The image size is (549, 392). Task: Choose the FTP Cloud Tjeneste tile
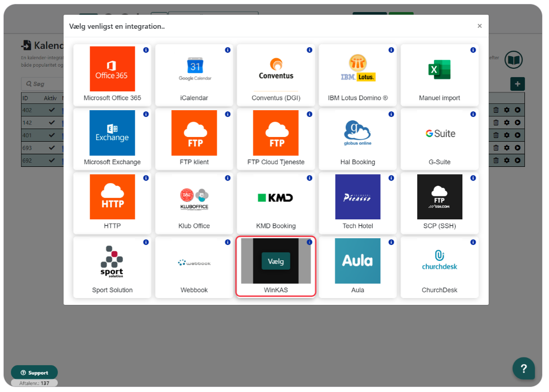(x=276, y=139)
